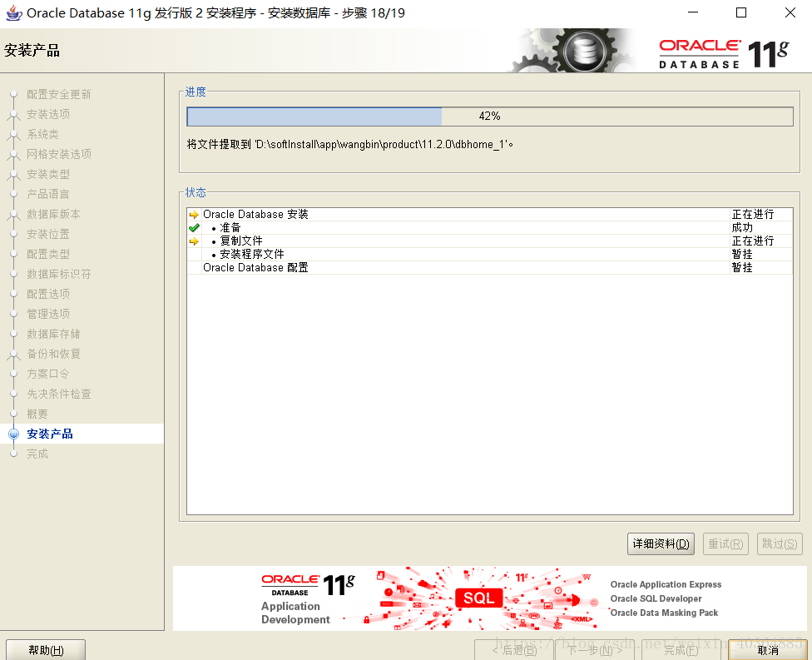This screenshot has width=812, height=660.
Task: Select the 产品语言 step in sidebar
Action: pos(48,194)
